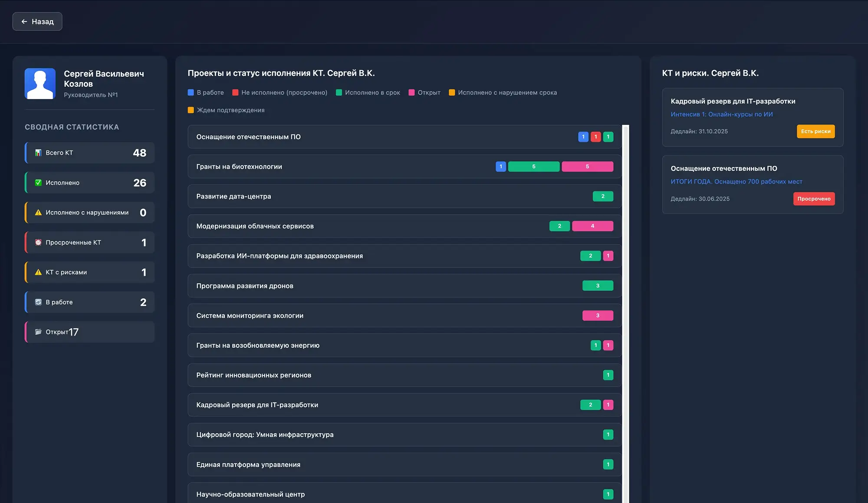Image resolution: width=868 pixels, height=503 pixels.
Task: Click the user avatar icon
Action: tap(40, 84)
